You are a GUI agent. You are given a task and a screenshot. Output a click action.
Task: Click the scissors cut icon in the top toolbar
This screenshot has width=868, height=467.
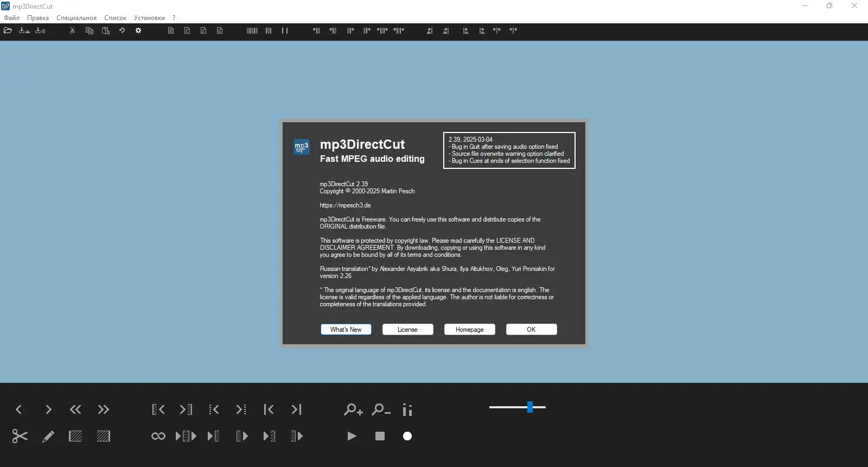click(x=72, y=30)
